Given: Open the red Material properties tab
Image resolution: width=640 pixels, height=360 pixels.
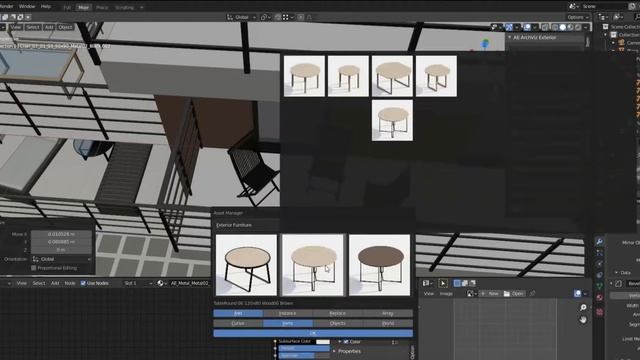Looking at the screenshot, I should coord(599,297).
